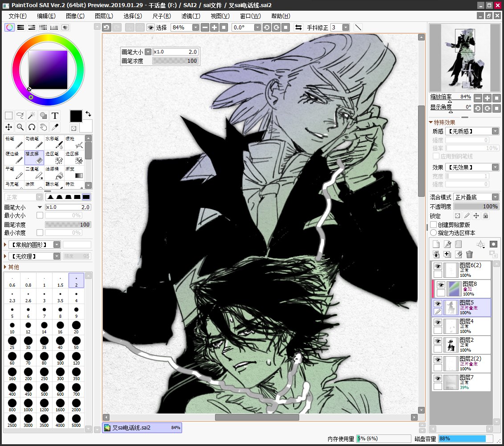
Task: Click the black foreground color swatch
Action: click(76, 116)
